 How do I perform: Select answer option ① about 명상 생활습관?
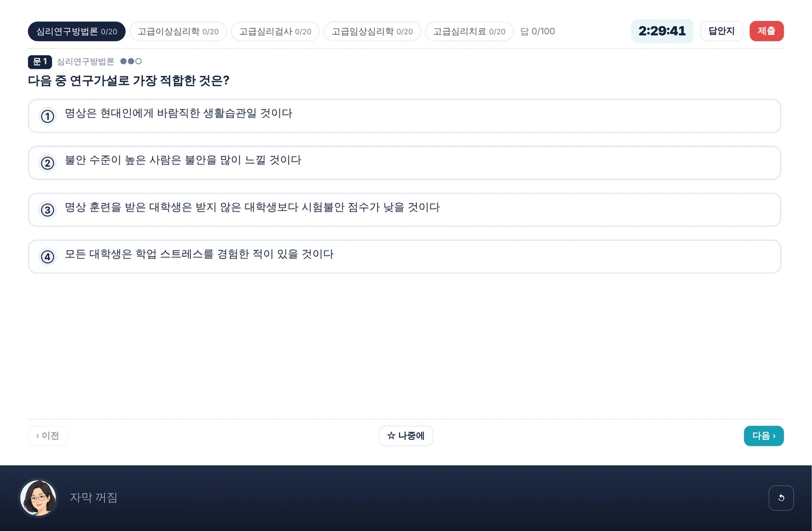[404, 116]
